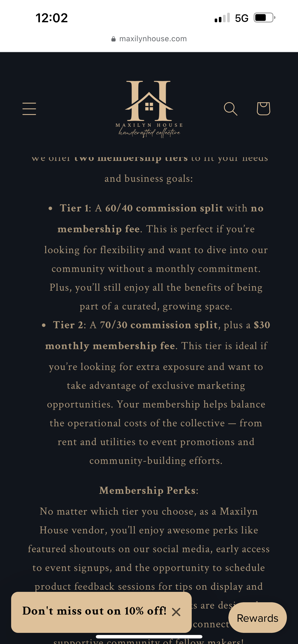Viewport: 298px width, 644px height.
Task: Tap the 12:02 clock in status bar
Action: coord(52,18)
